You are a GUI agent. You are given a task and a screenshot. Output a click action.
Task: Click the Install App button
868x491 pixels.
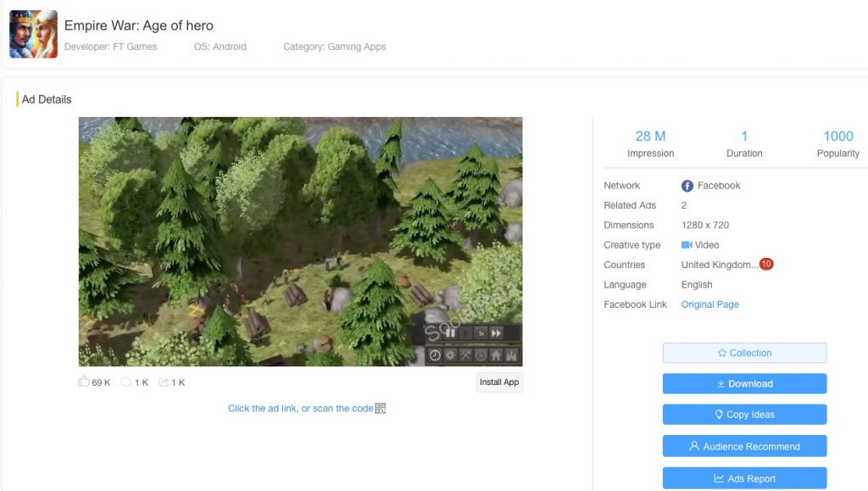pyautogui.click(x=499, y=382)
